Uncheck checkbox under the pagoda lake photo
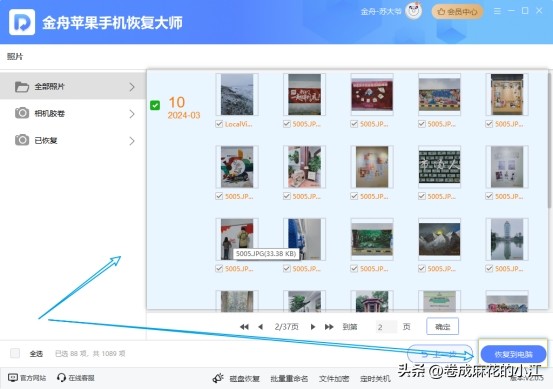 (x=489, y=268)
